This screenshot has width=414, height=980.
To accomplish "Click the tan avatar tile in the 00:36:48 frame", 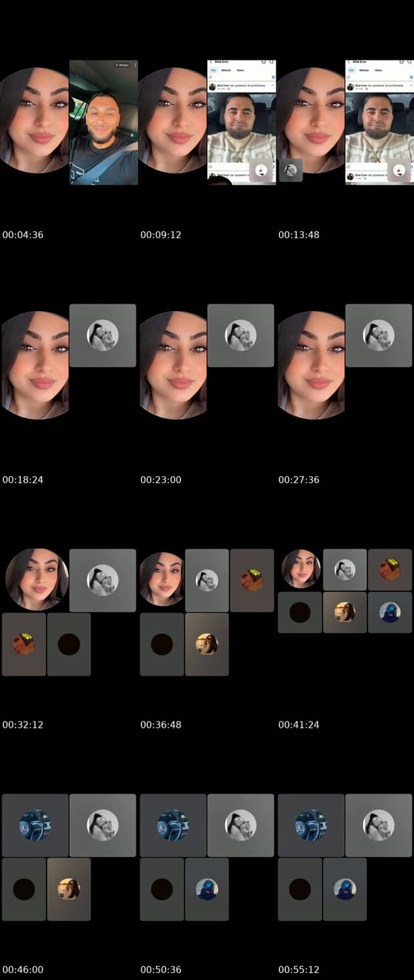I will (x=207, y=644).
